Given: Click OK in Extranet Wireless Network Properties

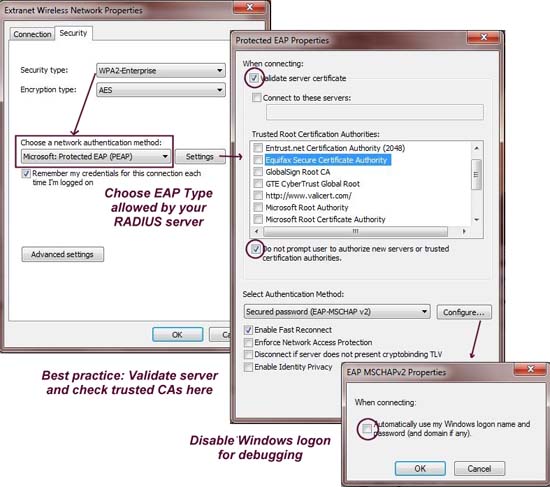Looking at the screenshot, I should coord(177,334).
